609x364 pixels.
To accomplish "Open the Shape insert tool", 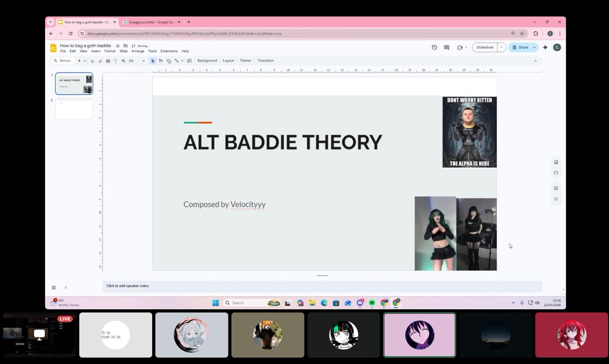I will 168,61.
